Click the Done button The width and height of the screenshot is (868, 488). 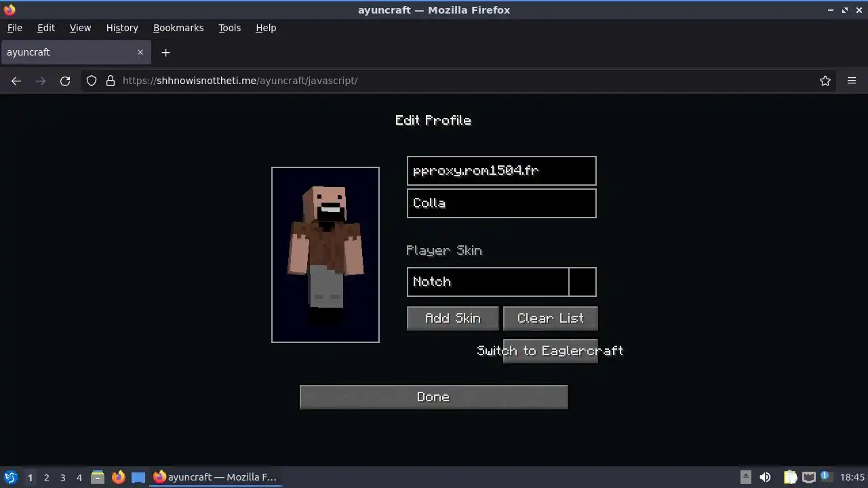434,397
